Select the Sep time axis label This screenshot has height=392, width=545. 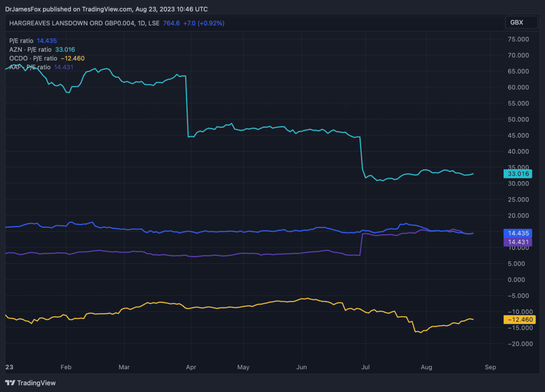pyautogui.click(x=490, y=367)
